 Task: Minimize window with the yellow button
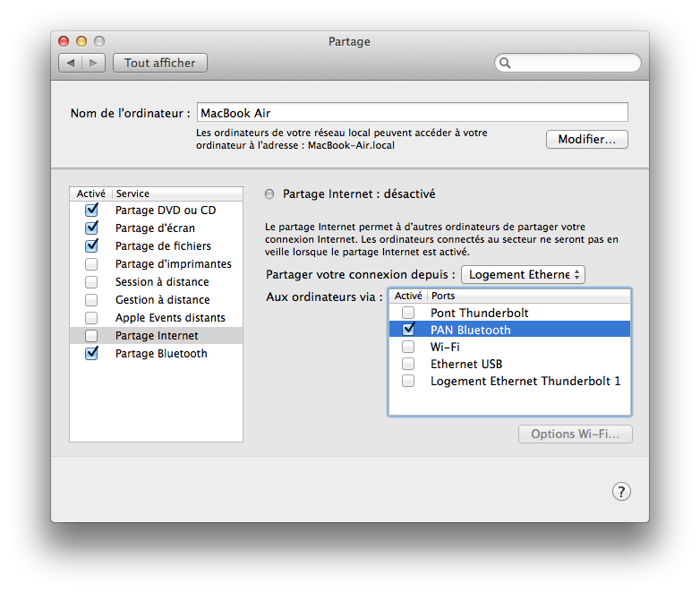pyautogui.click(x=81, y=41)
